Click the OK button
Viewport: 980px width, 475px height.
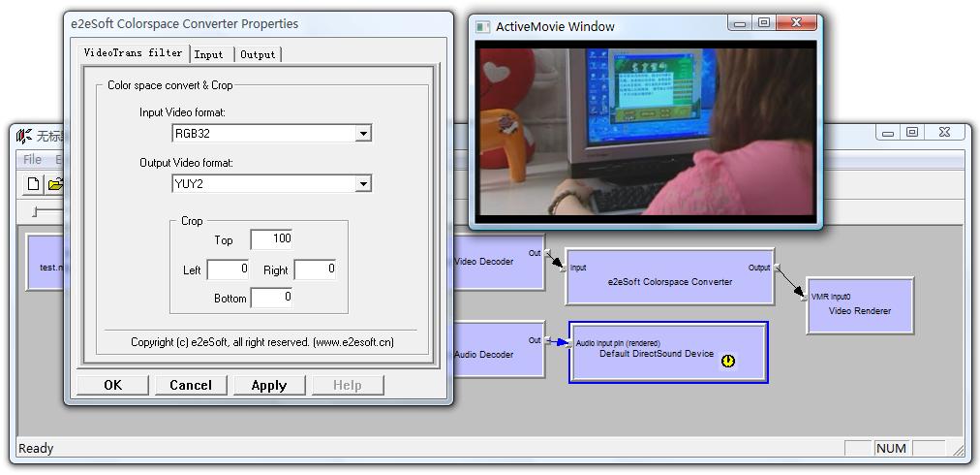tap(112, 385)
